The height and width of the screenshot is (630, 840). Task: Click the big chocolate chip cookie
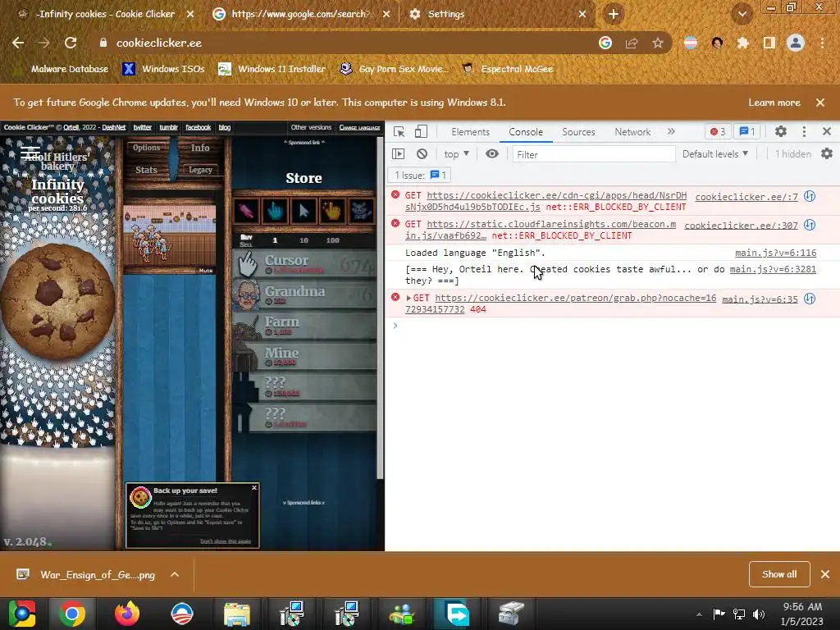click(x=57, y=301)
